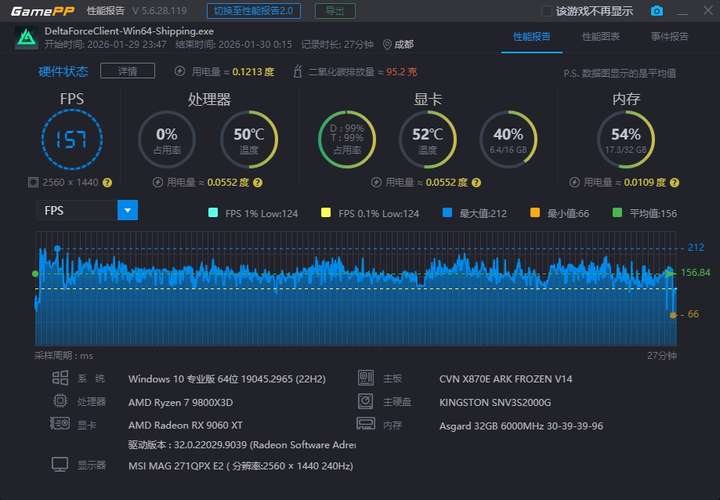
Task: Click the help icon beside graphics card power usage
Action: (x=476, y=183)
